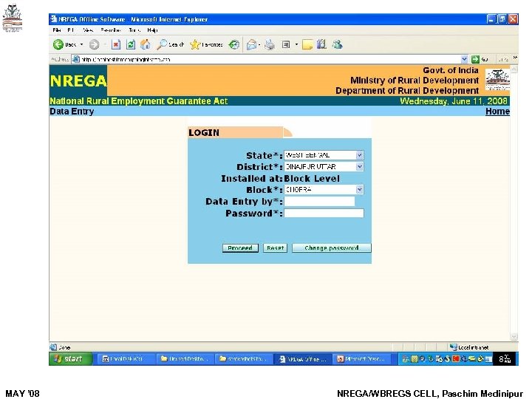Open the View menu
The image size is (532, 399).
pos(88,30)
